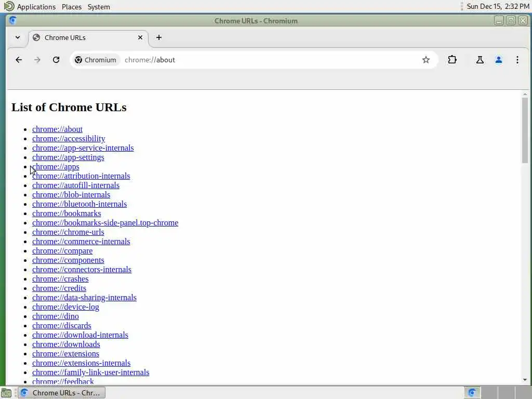This screenshot has height=399, width=532.
Task: Open the Applications menu
Action: (36, 7)
